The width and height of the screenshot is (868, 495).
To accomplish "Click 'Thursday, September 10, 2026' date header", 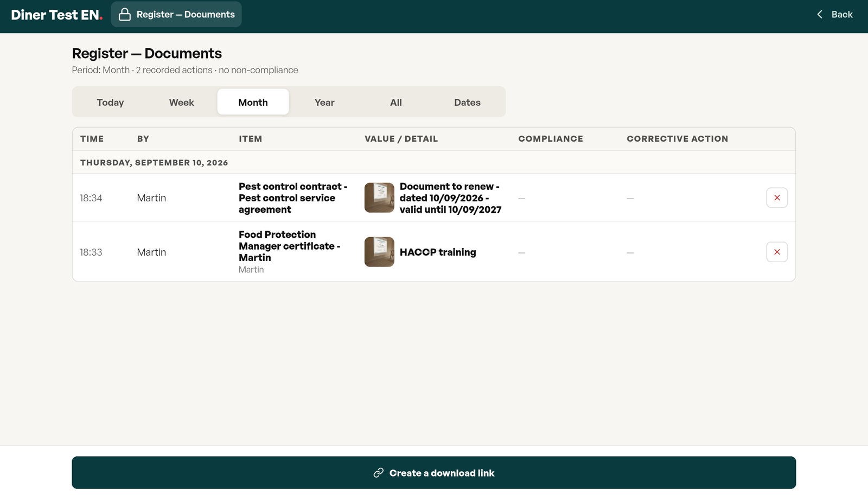I will (x=154, y=162).
